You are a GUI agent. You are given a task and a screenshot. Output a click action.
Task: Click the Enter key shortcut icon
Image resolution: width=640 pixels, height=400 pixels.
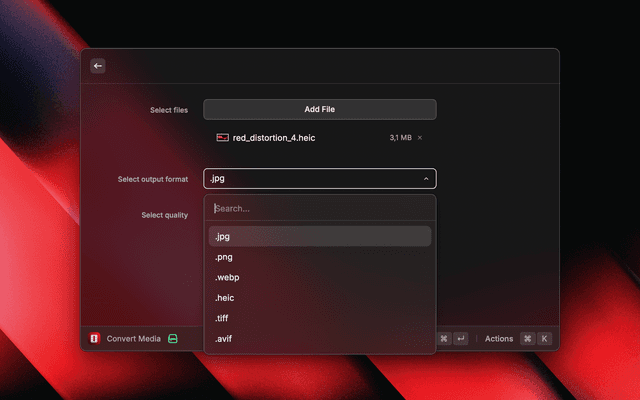[x=461, y=339]
